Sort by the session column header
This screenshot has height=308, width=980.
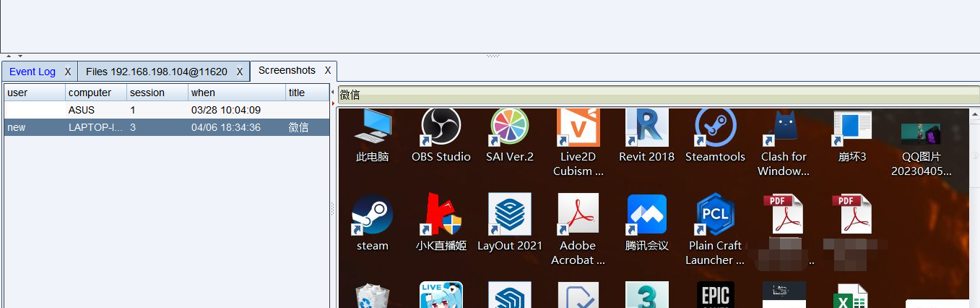tap(157, 93)
